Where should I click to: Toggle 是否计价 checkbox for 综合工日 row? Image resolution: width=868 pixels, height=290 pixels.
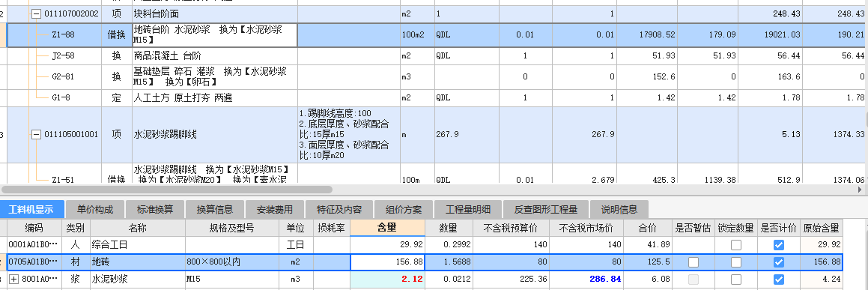pos(779,245)
